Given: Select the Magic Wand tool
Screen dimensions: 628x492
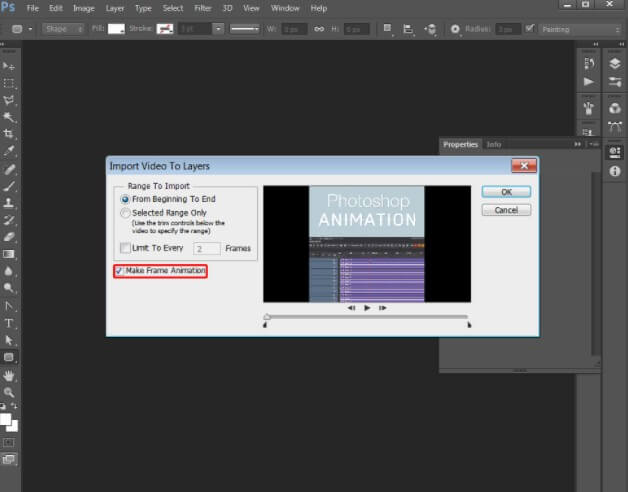Looking at the screenshot, I should pos(9,117).
